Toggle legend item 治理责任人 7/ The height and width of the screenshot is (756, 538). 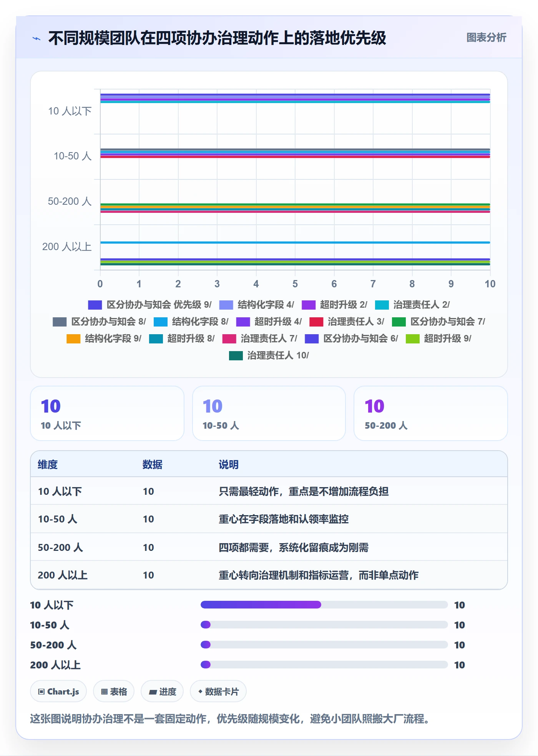pos(260,338)
